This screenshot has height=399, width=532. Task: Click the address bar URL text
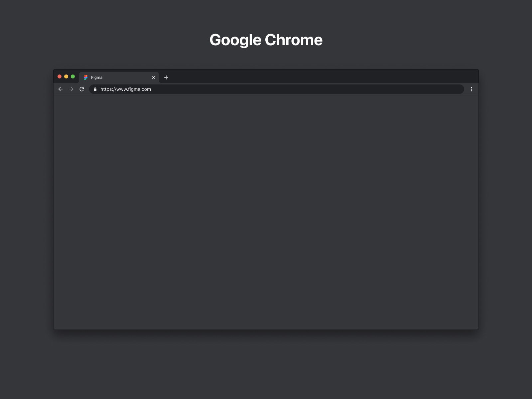pyautogui.click(x=125, y=89)
